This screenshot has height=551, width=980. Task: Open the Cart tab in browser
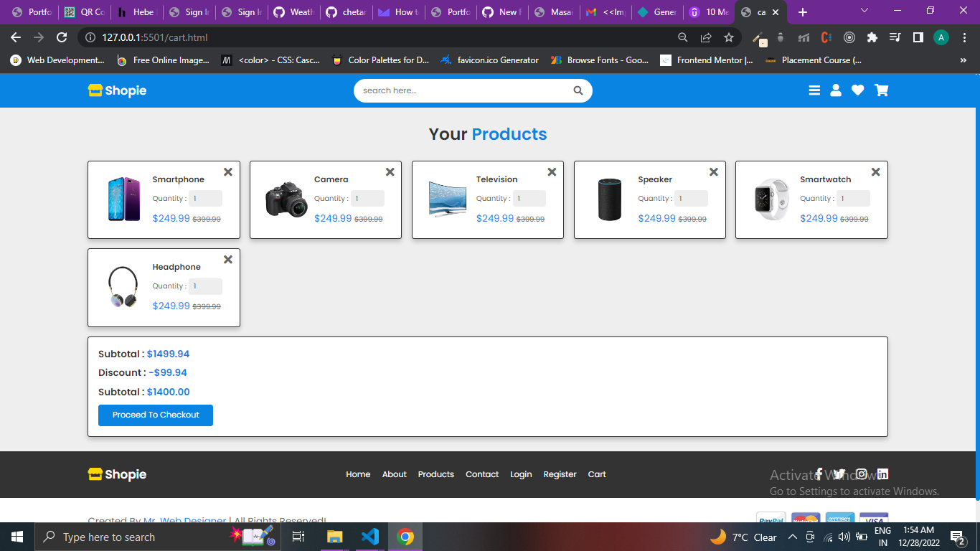click(759, 11)
